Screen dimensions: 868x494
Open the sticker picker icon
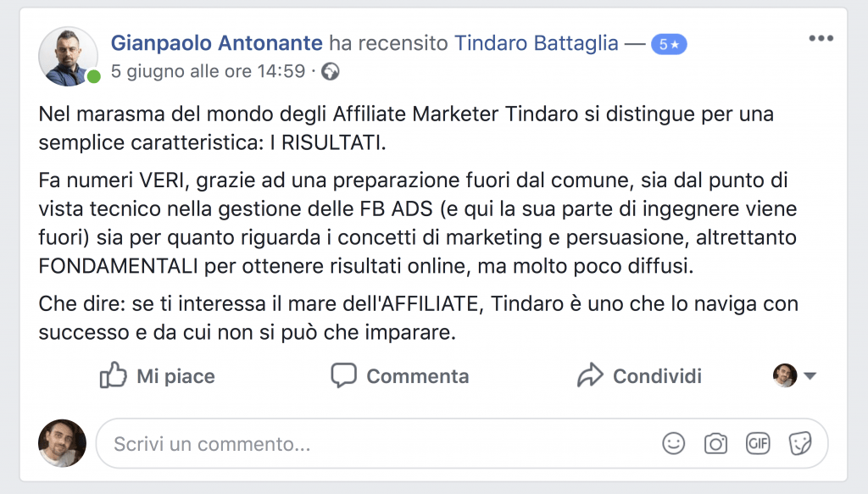pos(800,444)
